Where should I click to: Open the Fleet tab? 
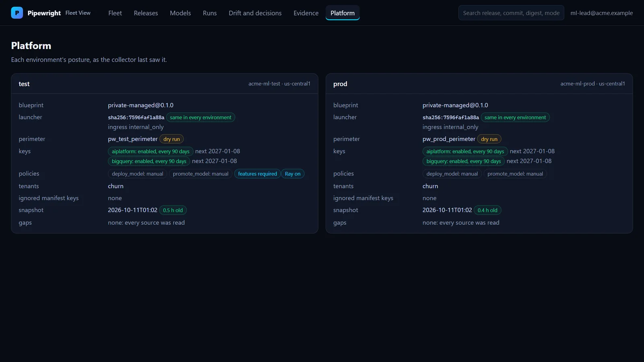pyautogui.click(x=115, y=13)
